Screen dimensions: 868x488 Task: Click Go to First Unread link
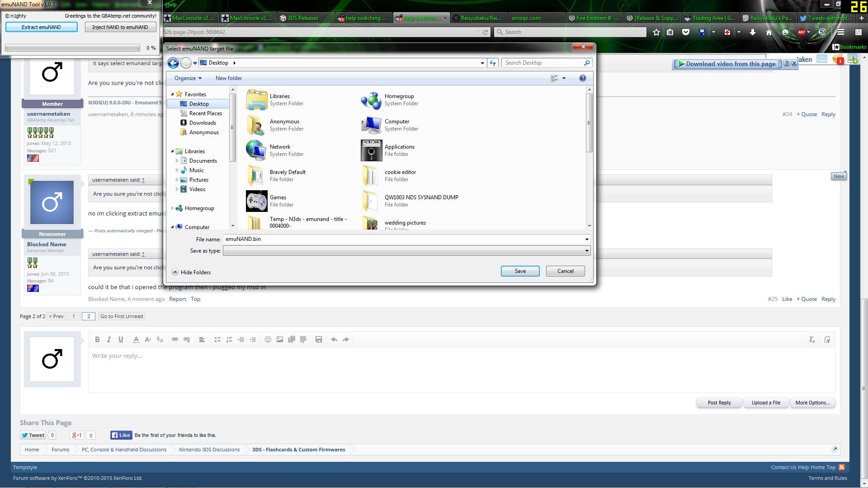(x=122, y=316)
